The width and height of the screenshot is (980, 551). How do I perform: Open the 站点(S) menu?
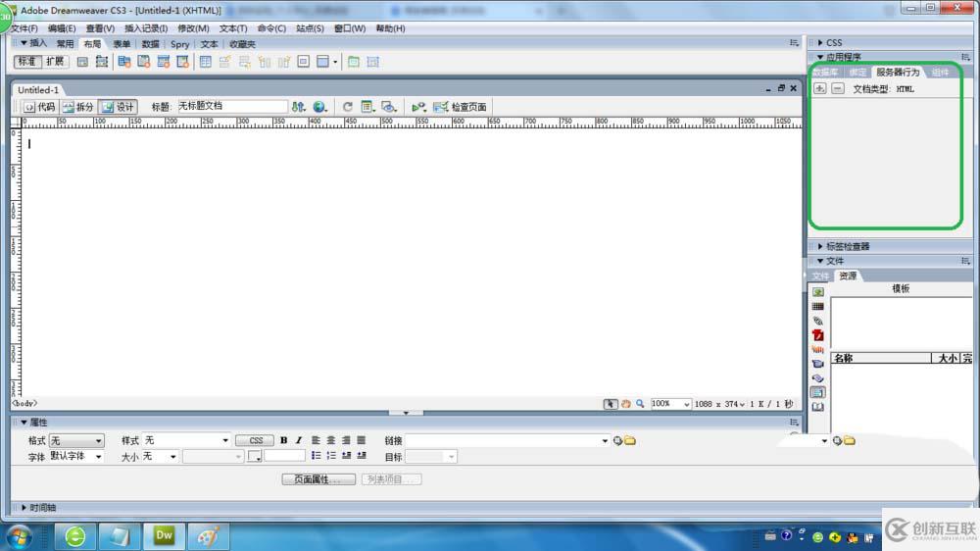coord(310,28)
